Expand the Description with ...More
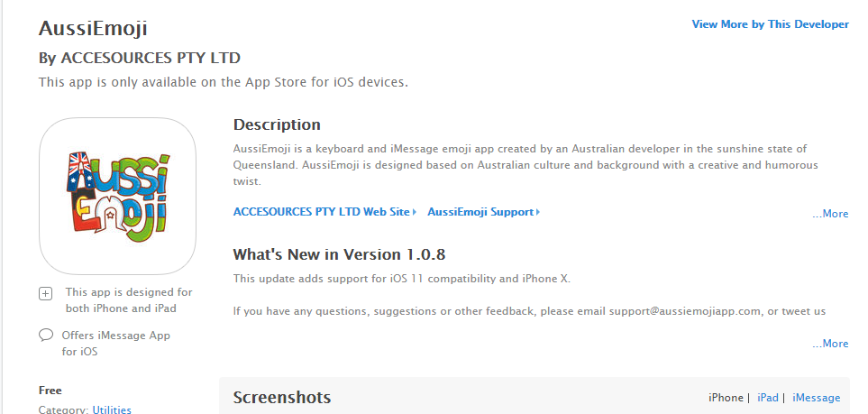Screen dimensions: 868x414 pyautogui.click(x=830, y=214)
